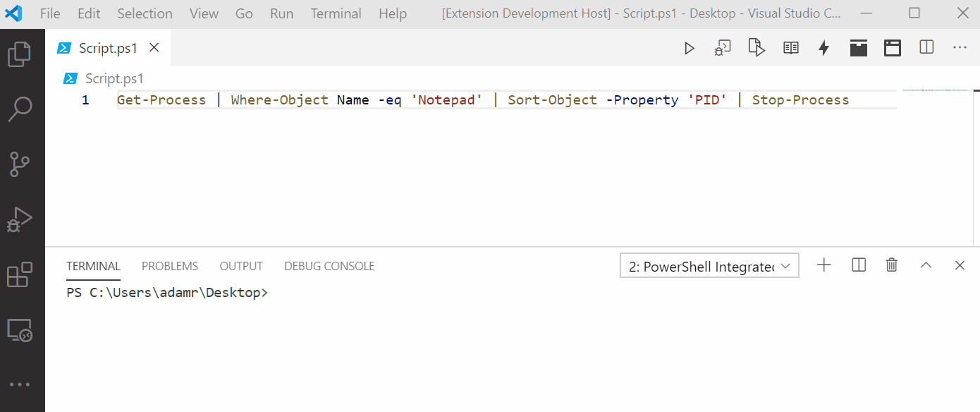
Task: Switch to the OUTPUT panel tab
Action: (x=241, y=266)
